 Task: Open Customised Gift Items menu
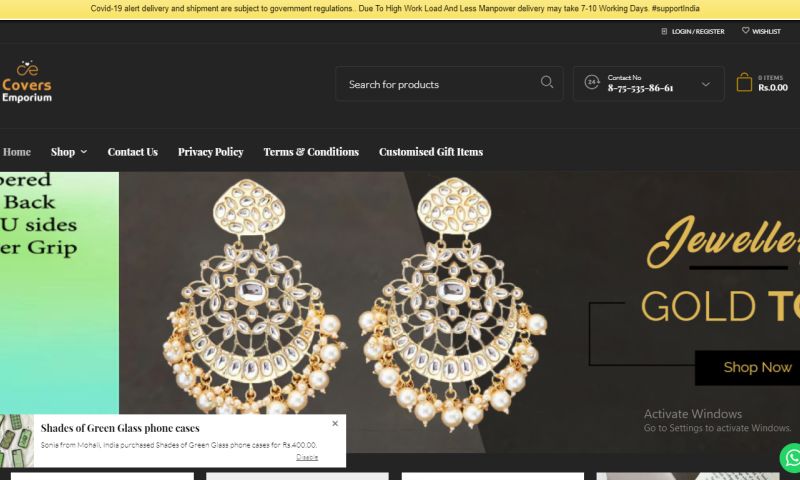(x=430, y=152)
